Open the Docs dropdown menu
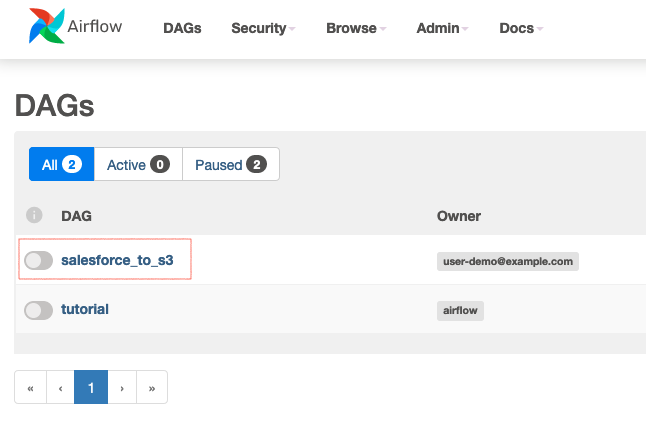 point(521,28)
